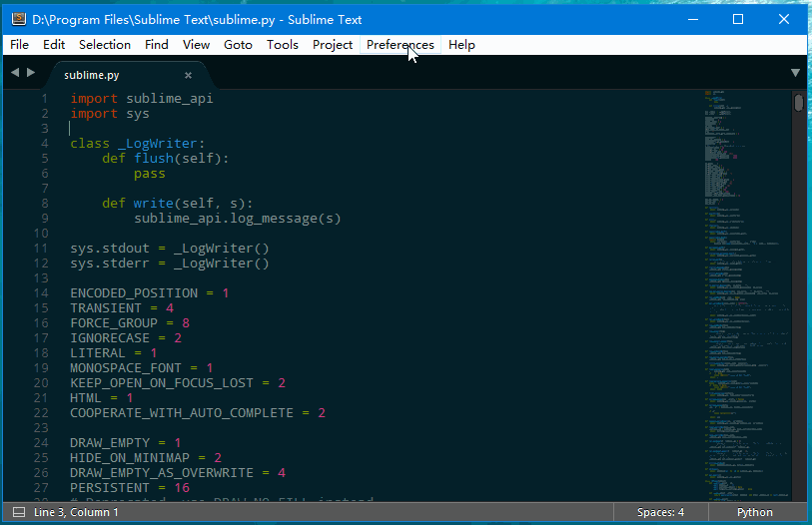
Task: Click HIDE_ON_MINIMAP constant
Action: (130, 458)
